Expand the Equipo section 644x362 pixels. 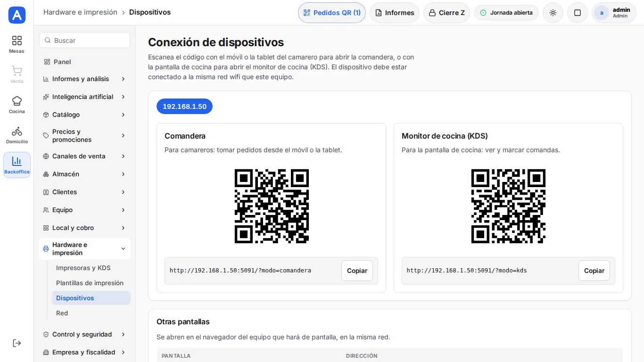(x=84, y=210)
